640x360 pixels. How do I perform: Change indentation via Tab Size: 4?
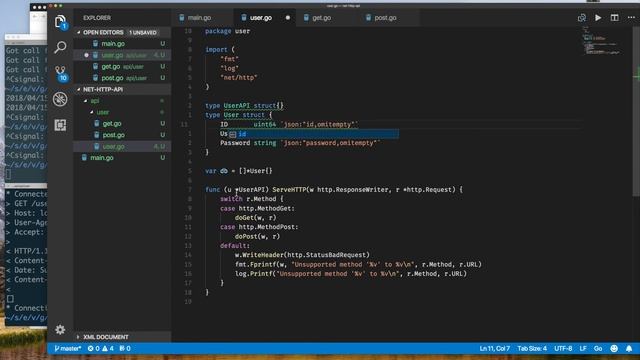(532, 348)
